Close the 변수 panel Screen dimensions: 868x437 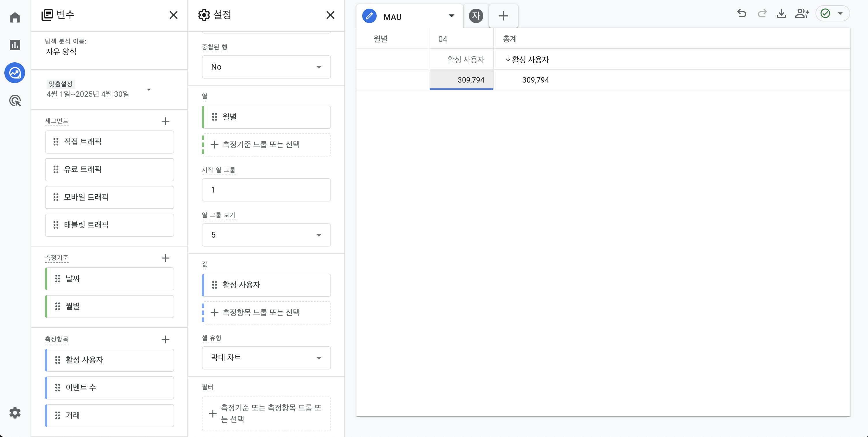click(174, 15)
